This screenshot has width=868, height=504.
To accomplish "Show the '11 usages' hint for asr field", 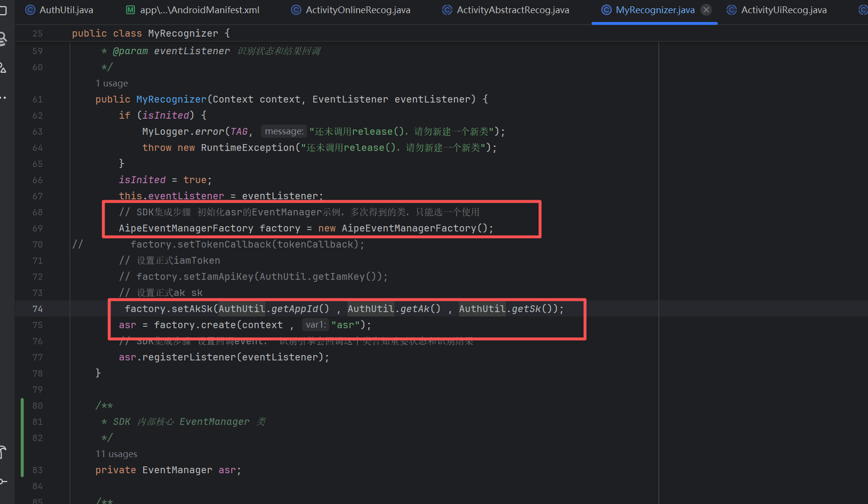I will pyautogui.click(x=116, y=454).
